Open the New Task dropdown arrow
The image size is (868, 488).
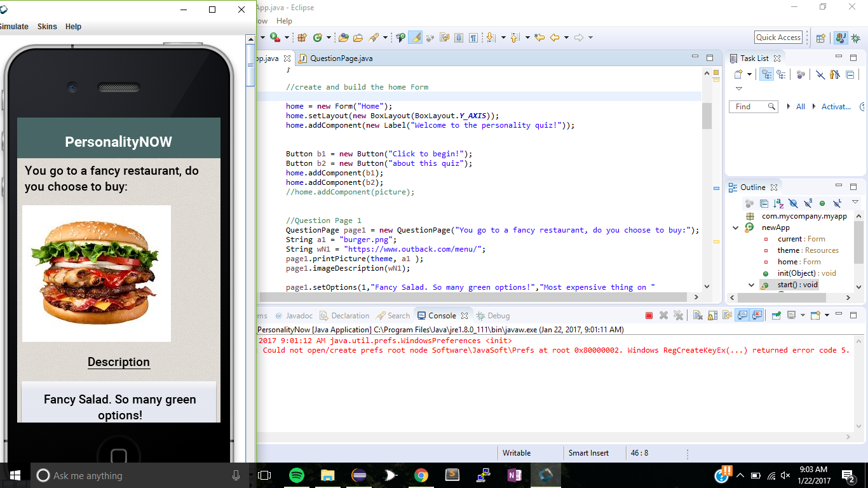(749, 75)
